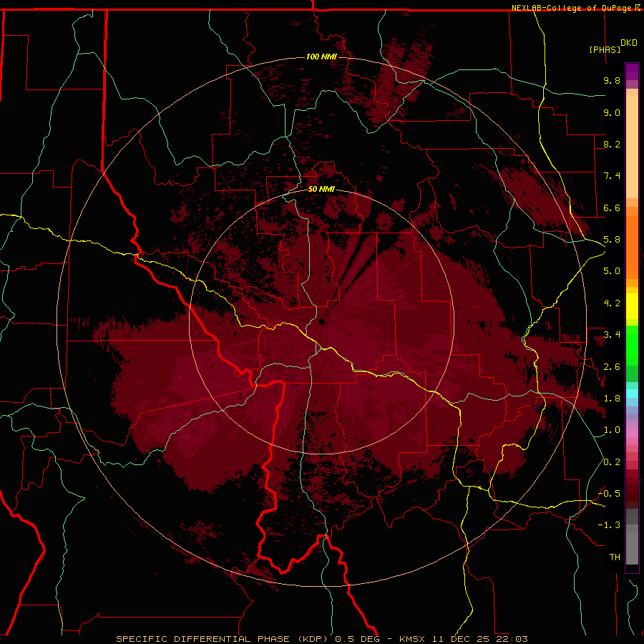Click the black radar site dot at map center
The width and height of the screenshot is (644, 644).
(322, 321)
